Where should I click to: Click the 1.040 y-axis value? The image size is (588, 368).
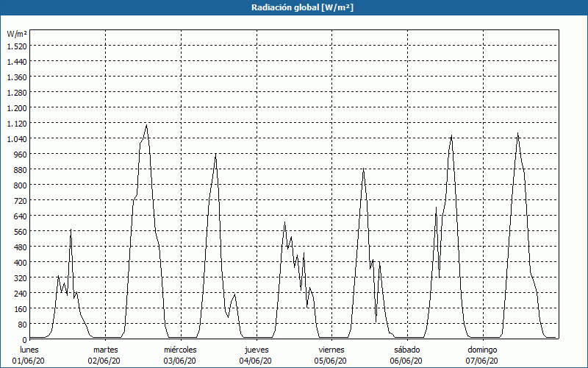17,139
